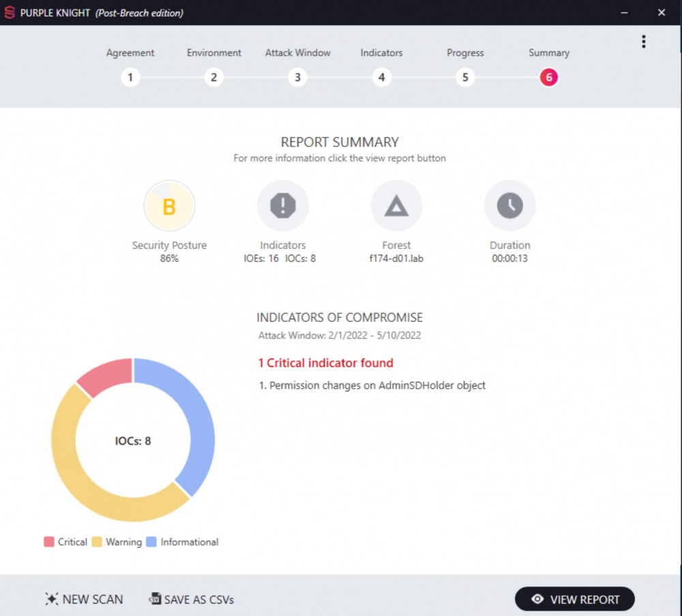Go to step 3 Attack Window
Viewport: 682px width, 616px height.
[x=297, y=78]
